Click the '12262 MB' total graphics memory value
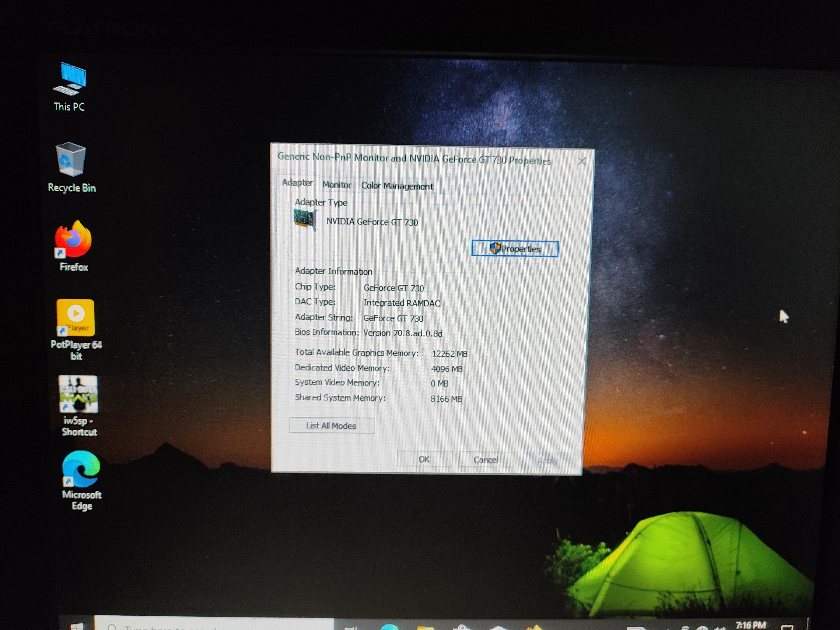Image resolution: width=840 pixels, height=630 pixels. (450, 353)
